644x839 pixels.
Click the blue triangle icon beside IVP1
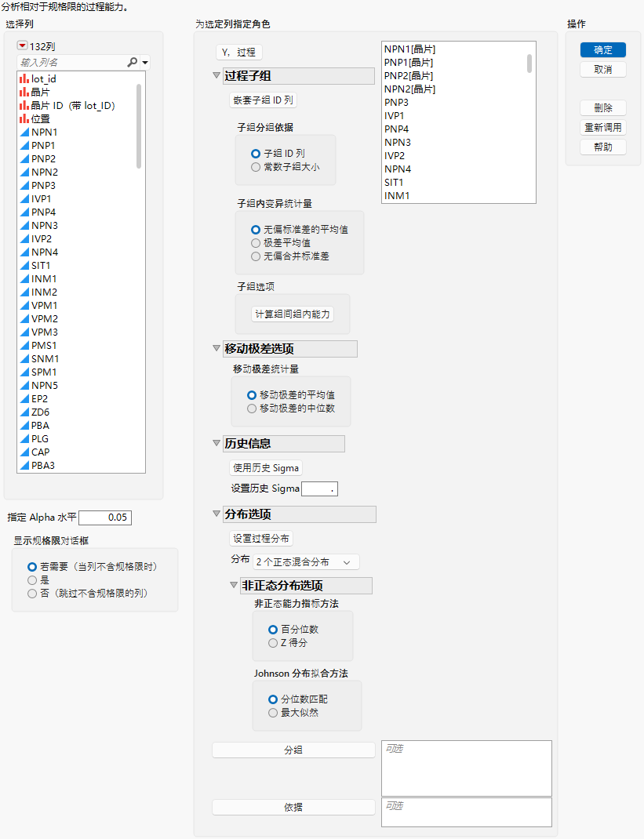coord(24,199)
